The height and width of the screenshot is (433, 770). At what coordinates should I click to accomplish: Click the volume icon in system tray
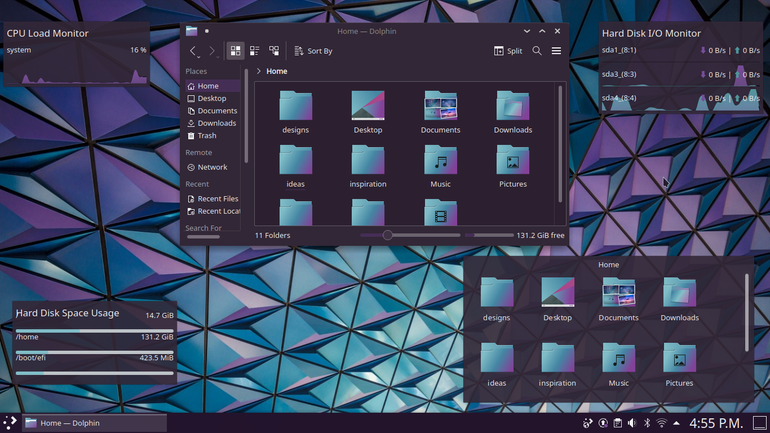632,423
